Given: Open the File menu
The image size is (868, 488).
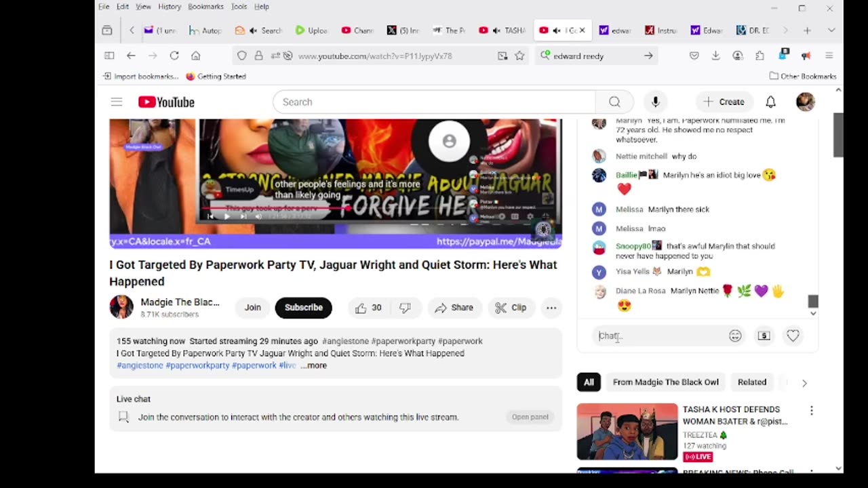Looking at the screenshot, I should pos(104,7).
